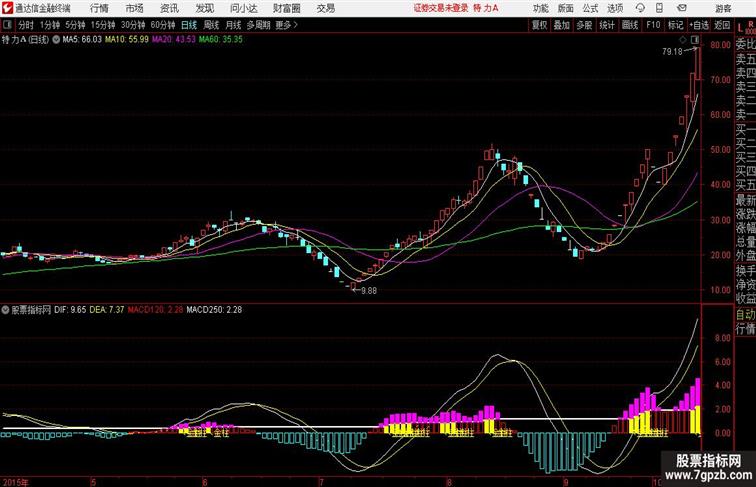Switch to the 分时 period tab

tap(26, 25)
